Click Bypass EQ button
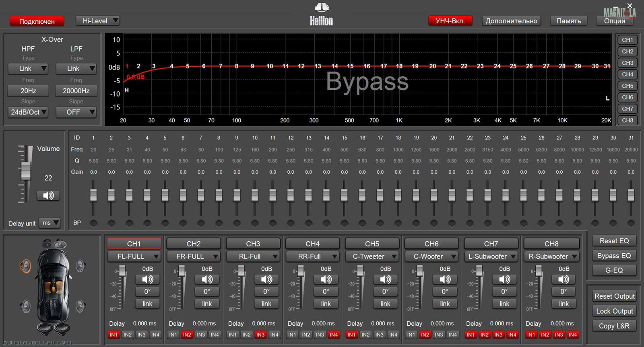The height and width of the screenshot is (347, 644). pos(614,256)
